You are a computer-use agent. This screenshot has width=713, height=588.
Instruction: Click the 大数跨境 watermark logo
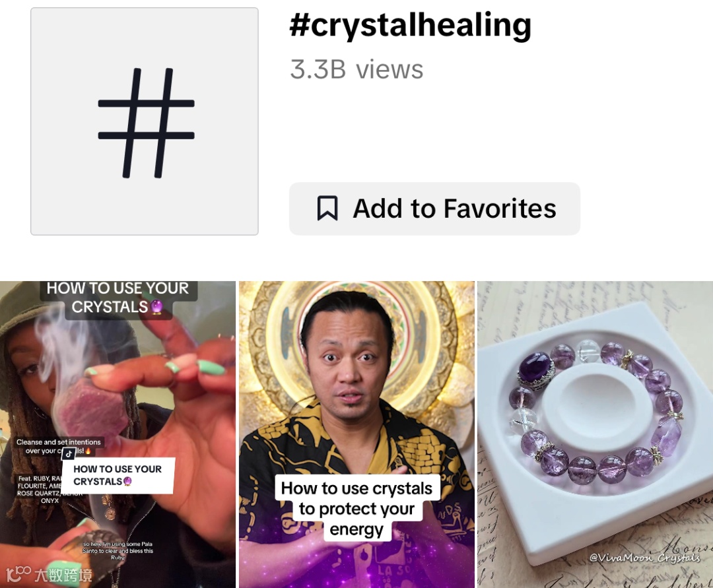click(50, 575)
